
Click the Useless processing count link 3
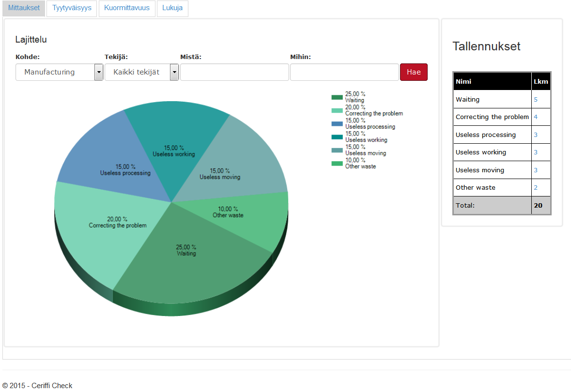pos(536,135)
